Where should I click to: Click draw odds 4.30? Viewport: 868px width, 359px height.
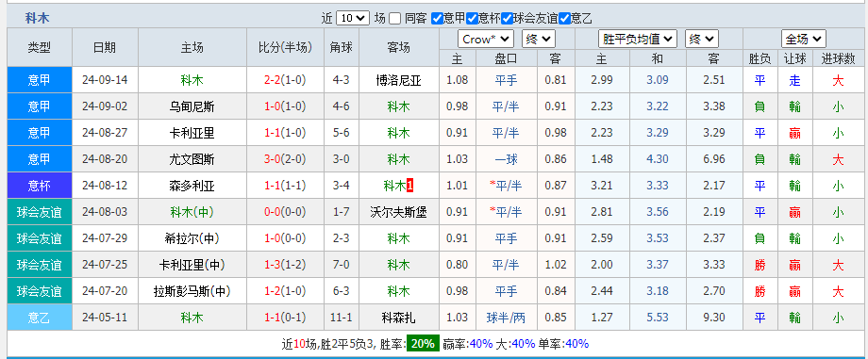pos(658,160)
